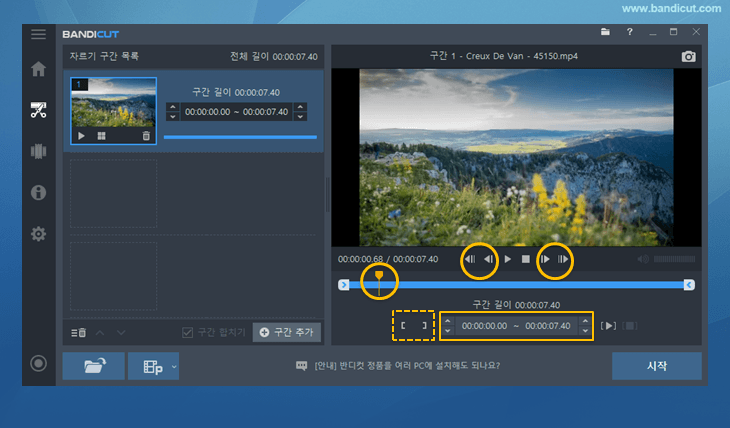Select the Cut mode scissors icon
The width and height of the screenshot is (730, 428).
(x=38, y=110)
